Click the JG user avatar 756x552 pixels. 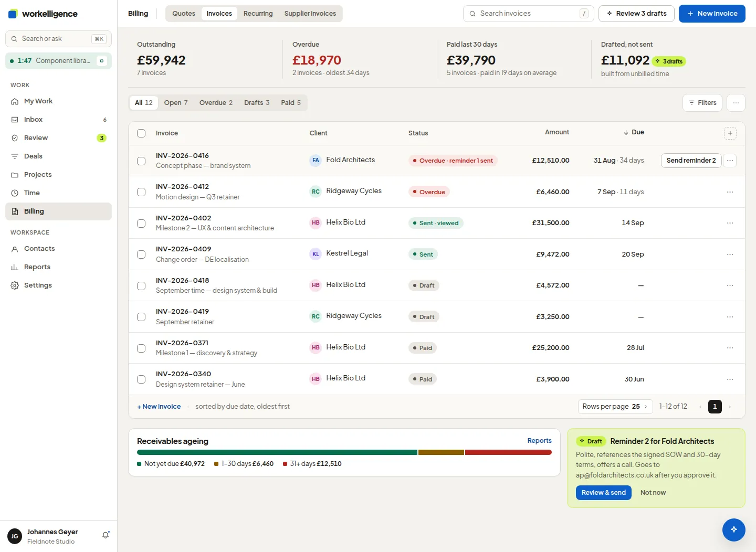pos(15,536)
